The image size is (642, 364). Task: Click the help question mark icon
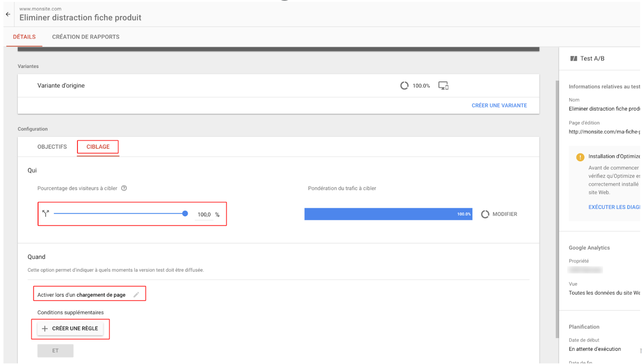[x=124, y=188]
